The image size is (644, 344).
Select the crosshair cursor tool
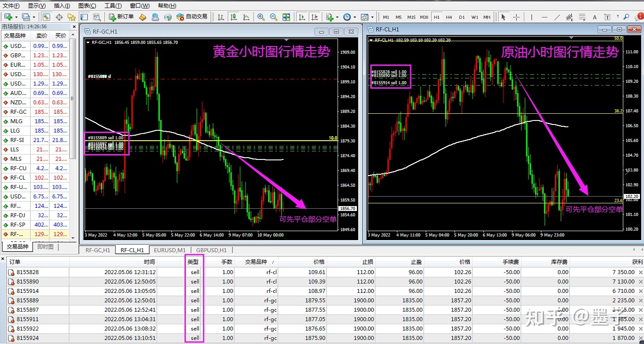click(516, 17)
